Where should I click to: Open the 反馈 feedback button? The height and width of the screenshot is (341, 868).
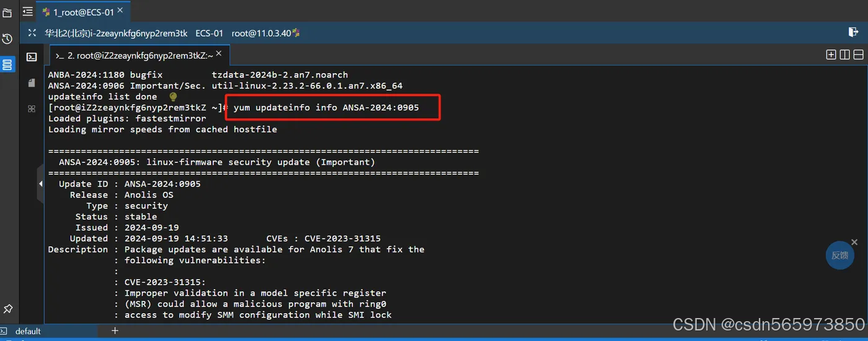(x=839, y=255)
